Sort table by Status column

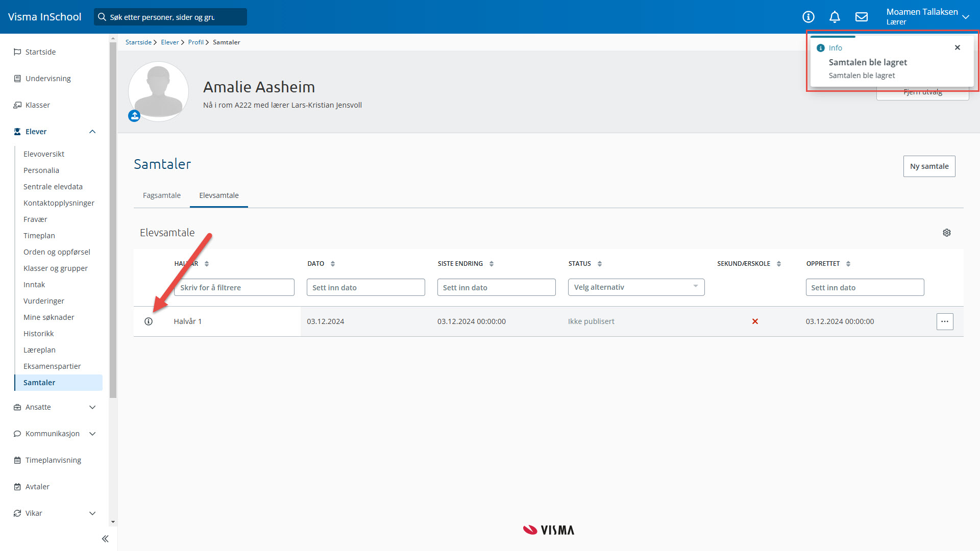click(x=600, y=264)
